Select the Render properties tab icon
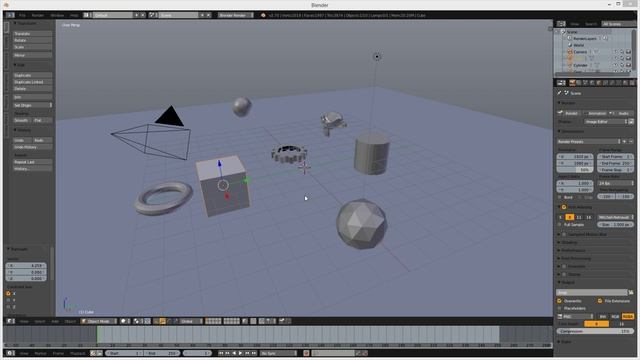This screenshot has height=360, width=640. (572, 83)
